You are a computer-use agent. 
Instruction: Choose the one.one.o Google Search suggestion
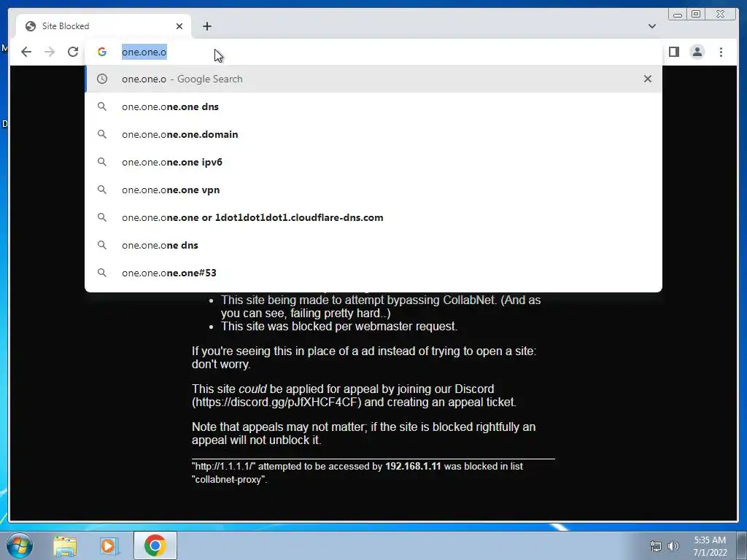point(373,79)
